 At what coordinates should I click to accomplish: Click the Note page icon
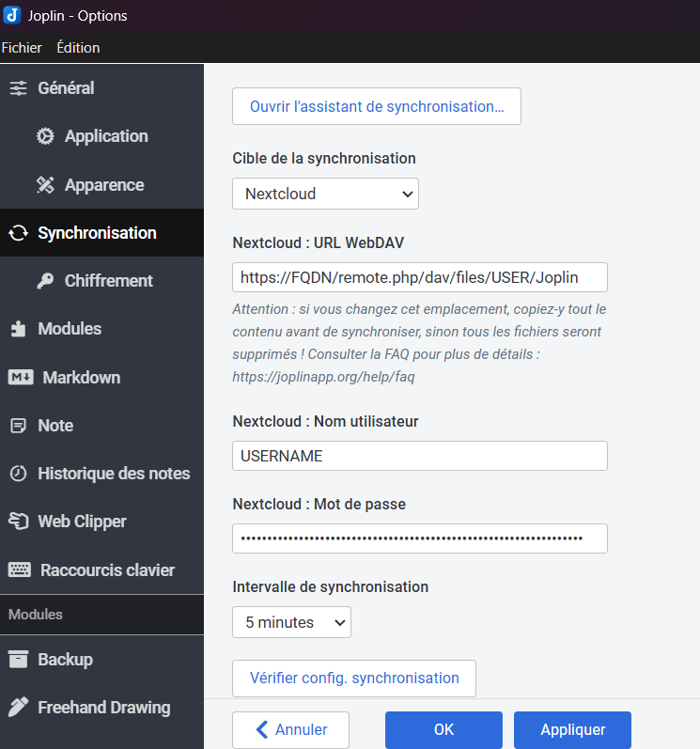coord(18,425)
